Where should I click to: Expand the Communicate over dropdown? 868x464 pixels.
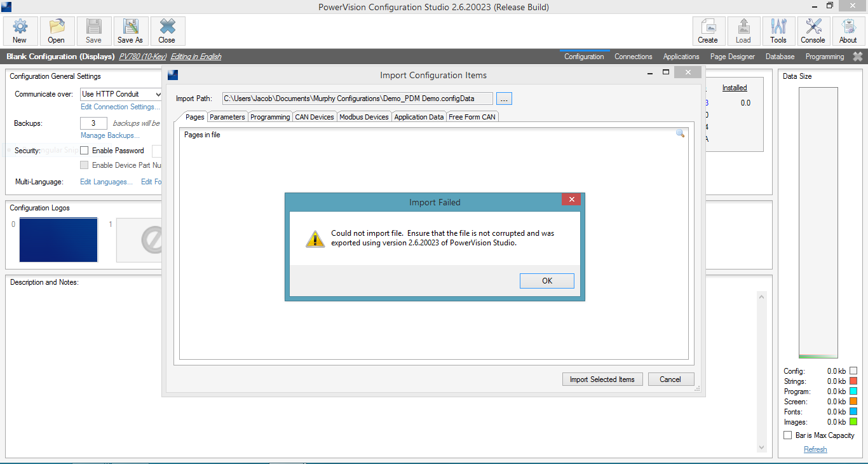click(121, 94)
